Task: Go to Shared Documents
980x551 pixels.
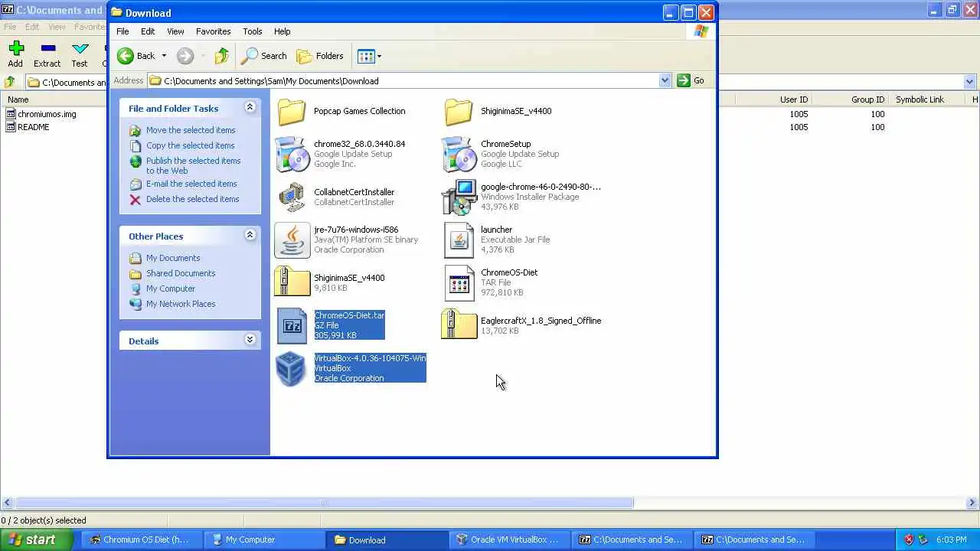Action: (x=181, y=273)
